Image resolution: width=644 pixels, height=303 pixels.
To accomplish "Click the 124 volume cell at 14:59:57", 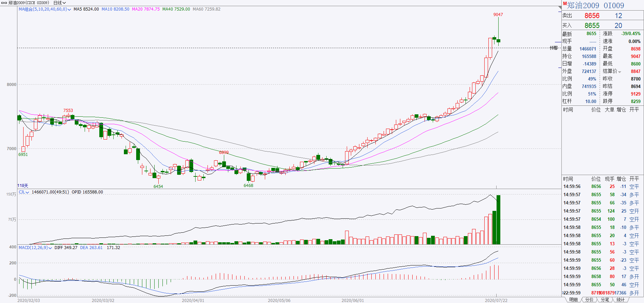I will (x=611, y=211).
